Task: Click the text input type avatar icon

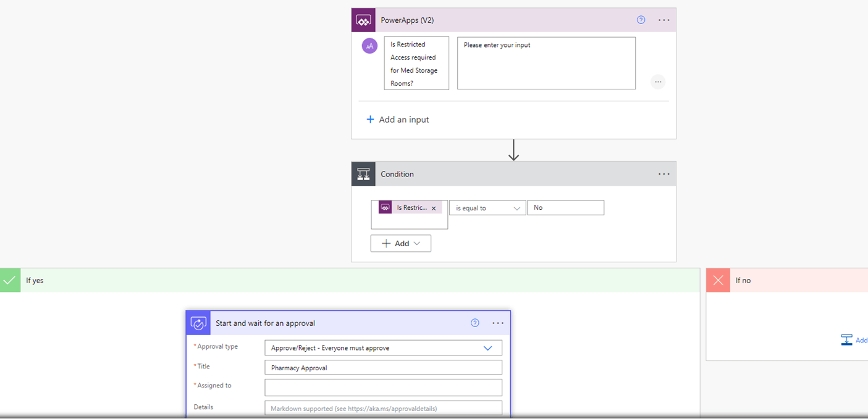Action: click(x=369, y=46)
